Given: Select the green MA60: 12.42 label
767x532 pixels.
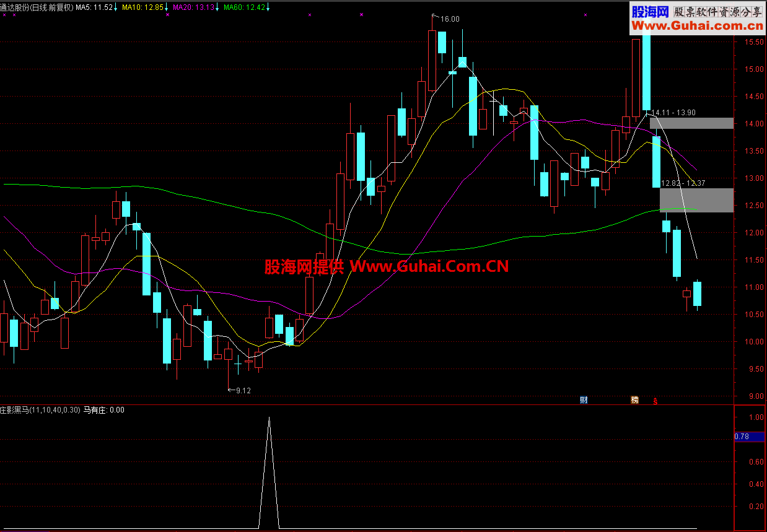Looking at the screenshot, I should 245,7.
